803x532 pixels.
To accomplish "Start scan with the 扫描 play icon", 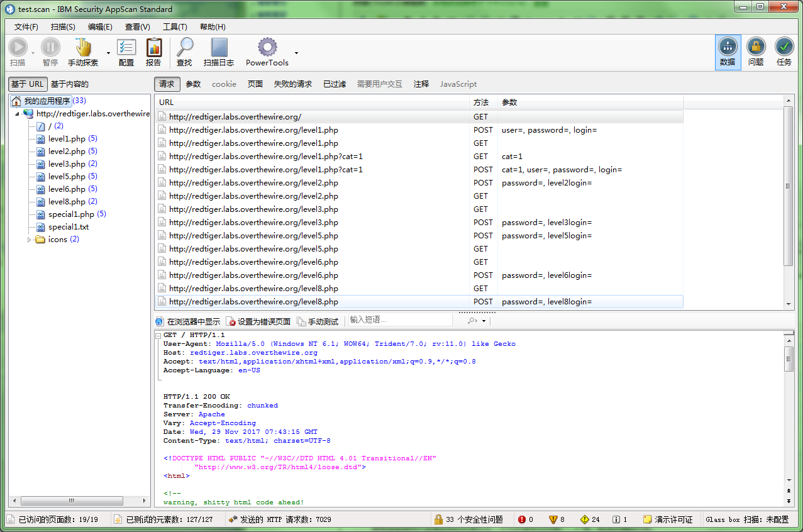I will 18,47.
